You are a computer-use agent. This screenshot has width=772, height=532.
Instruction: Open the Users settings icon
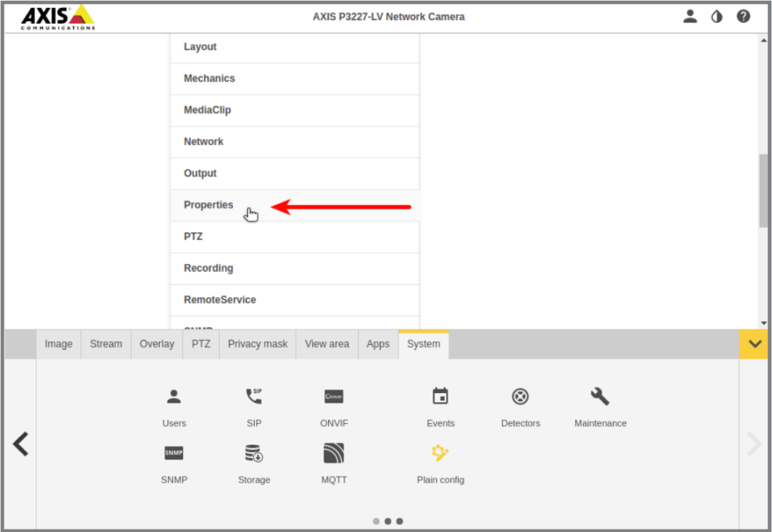point(174,397)
